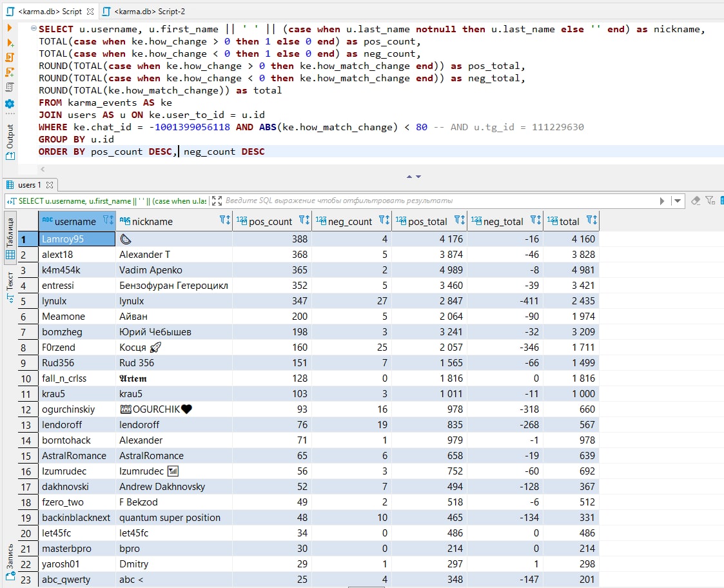Switch results to Таблица grid view
The image size is (724, 588).
point(10,240)
